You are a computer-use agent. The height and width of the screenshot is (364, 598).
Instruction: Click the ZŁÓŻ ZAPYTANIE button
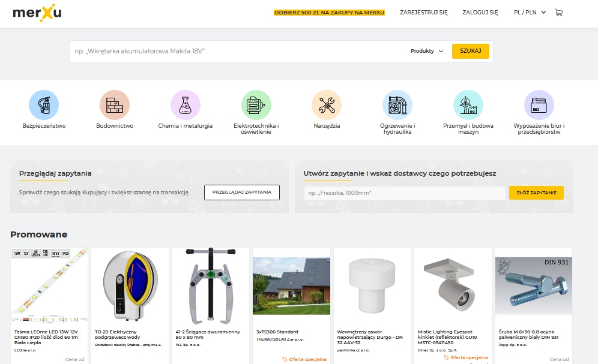tap(536, 192)
